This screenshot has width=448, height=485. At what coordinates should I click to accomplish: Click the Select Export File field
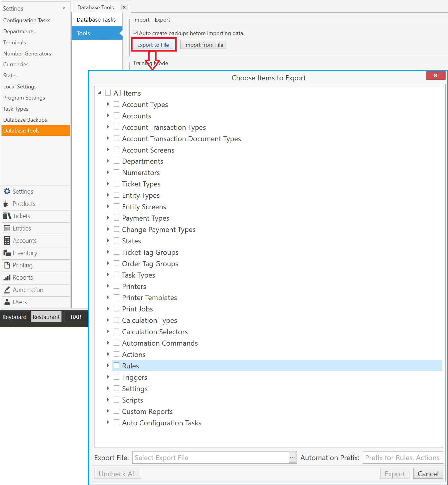point(211,457)
